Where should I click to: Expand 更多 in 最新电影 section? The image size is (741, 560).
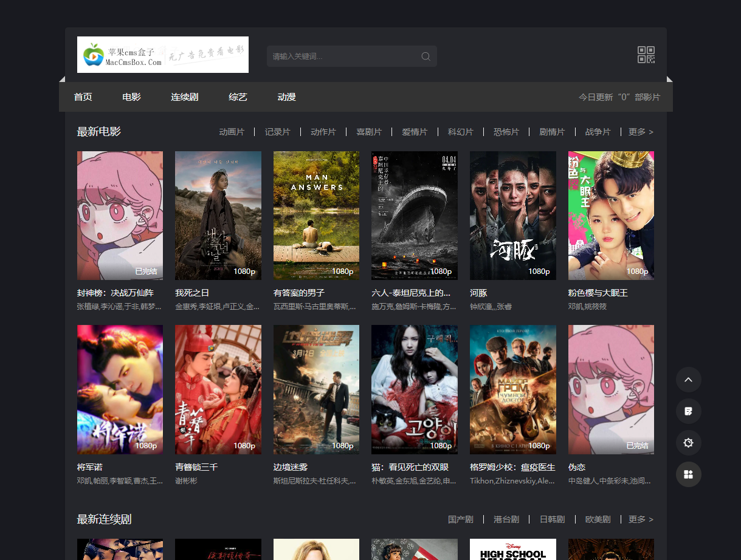pos(641,132)
